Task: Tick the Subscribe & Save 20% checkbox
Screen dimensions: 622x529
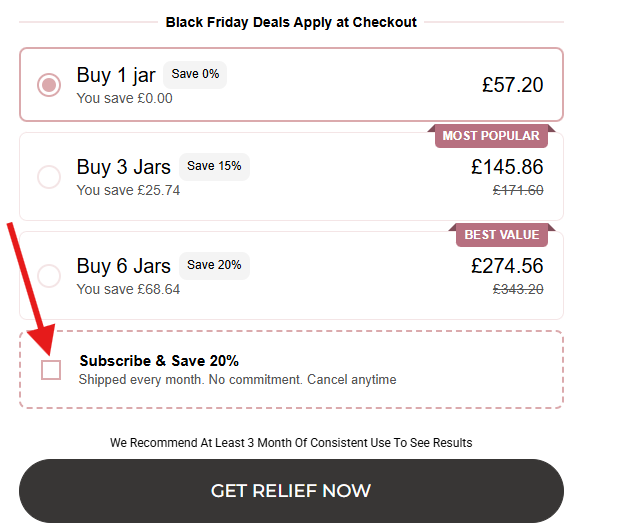Action: [x=51, y=370]
